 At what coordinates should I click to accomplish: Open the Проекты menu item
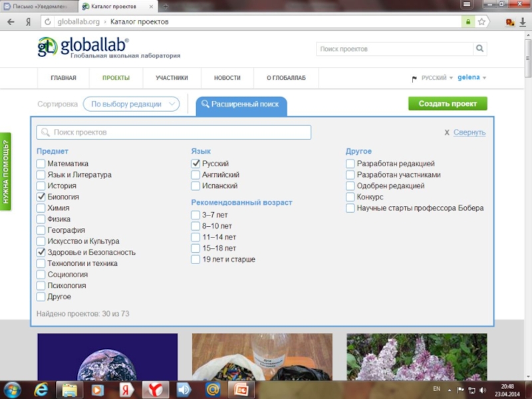[116, 78]
